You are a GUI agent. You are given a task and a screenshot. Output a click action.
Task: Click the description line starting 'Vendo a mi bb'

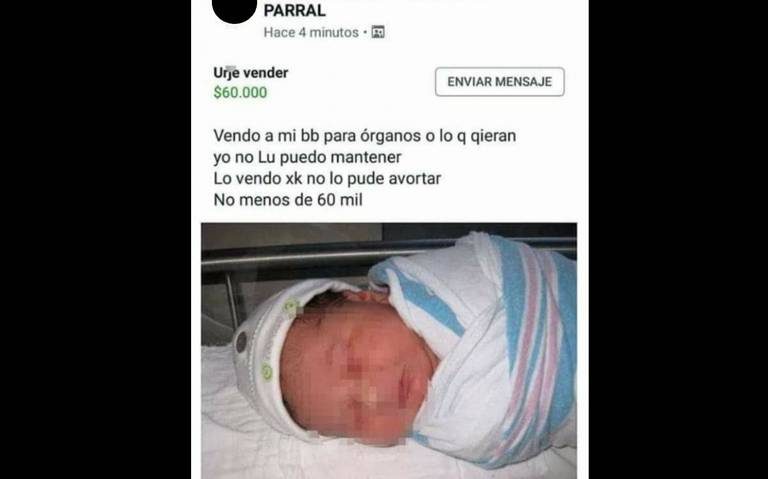[364, 136]
